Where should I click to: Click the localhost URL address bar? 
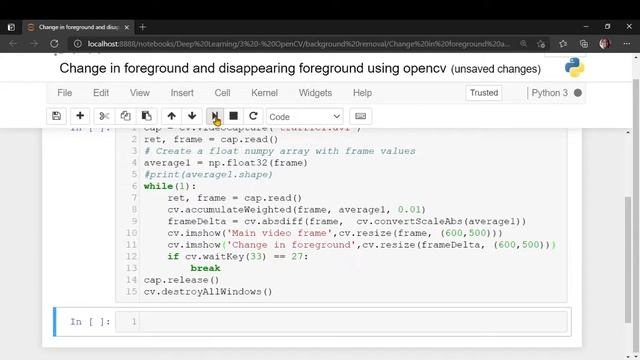(x=298, y=44)
